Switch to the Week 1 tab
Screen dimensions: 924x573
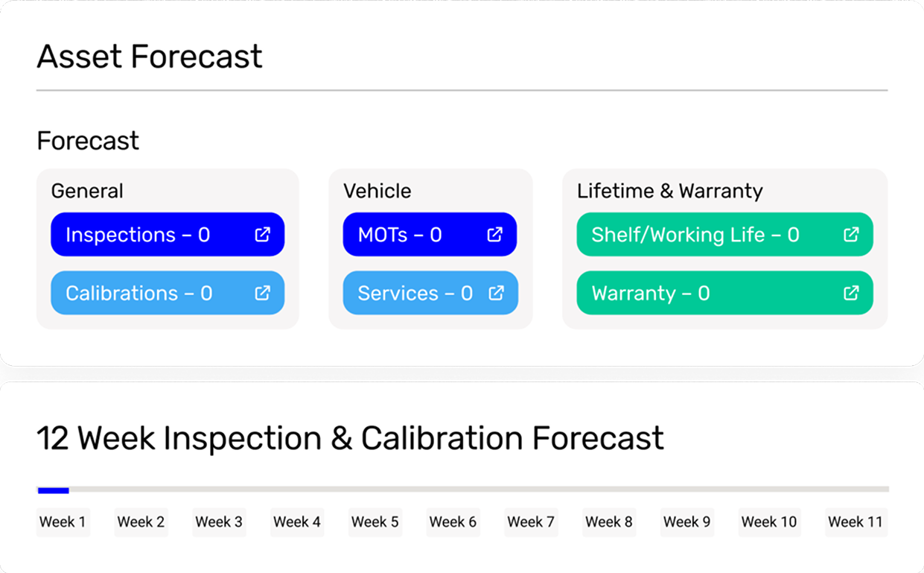click(x=63, y=522)
